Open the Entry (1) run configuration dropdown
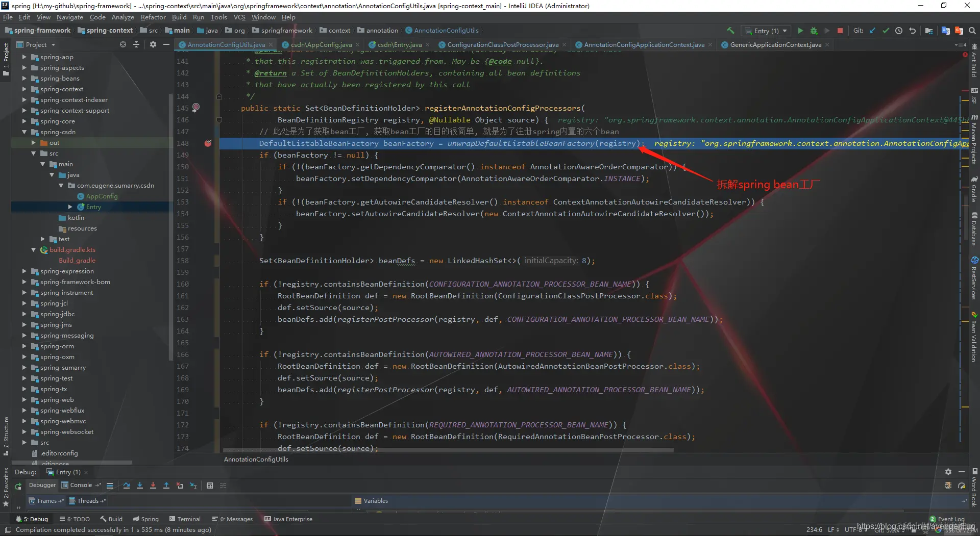Screen dimensions: 980x536 tap(766, 31)
